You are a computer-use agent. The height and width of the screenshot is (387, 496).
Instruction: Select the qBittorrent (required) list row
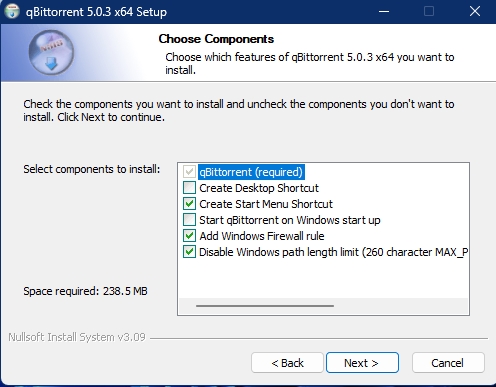point(251,172)
